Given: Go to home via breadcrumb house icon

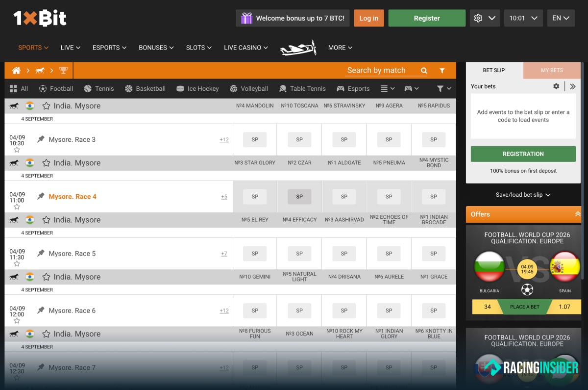Looking at the screenshot, I should (x=16, y=71).
